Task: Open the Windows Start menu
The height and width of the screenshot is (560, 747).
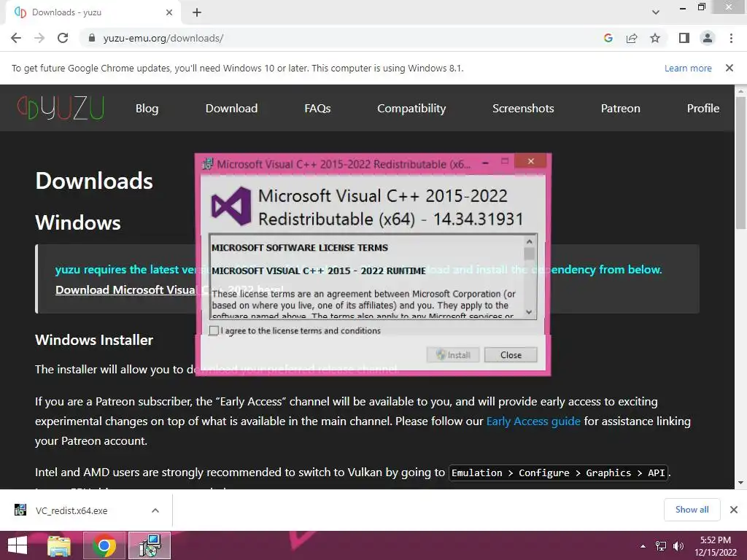Action: (18, 545)
